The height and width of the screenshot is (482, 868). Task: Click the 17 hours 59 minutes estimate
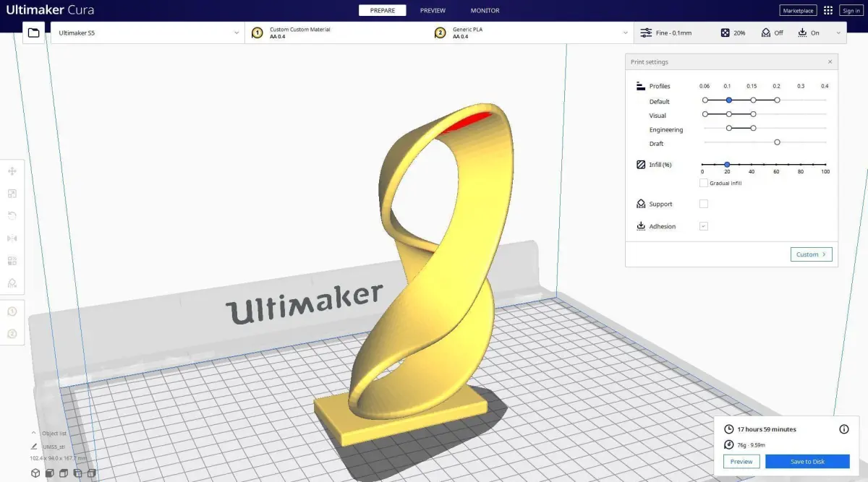tap(767, 429)
